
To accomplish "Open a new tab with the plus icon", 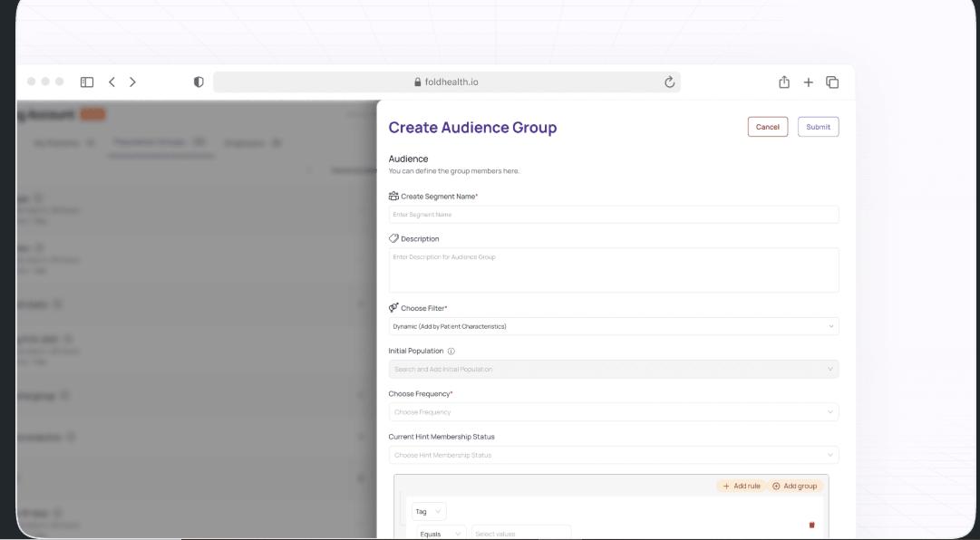I will [808, 82].
